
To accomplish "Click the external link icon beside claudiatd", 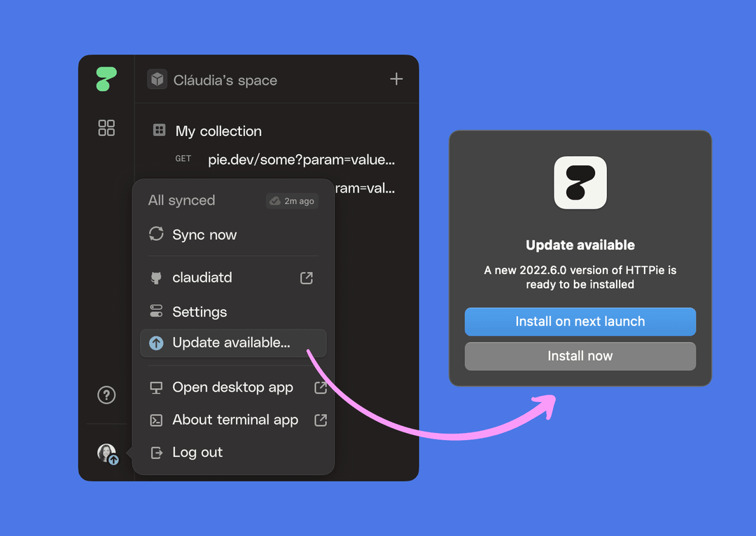I will 306,277.
